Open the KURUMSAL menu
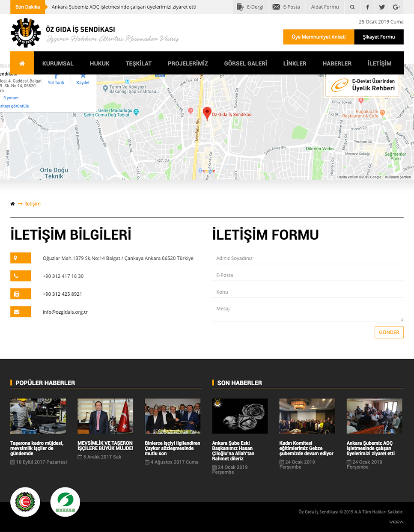 pyautogui.click(x=58, y=63)
